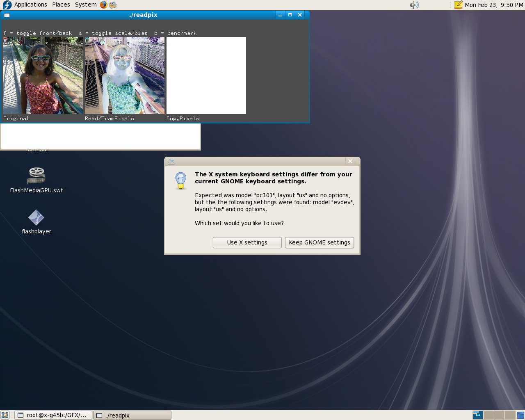This screenshot has width=525, height=420.
Task: Open the readpix window menu icon
Action: [x=7, y=15]
